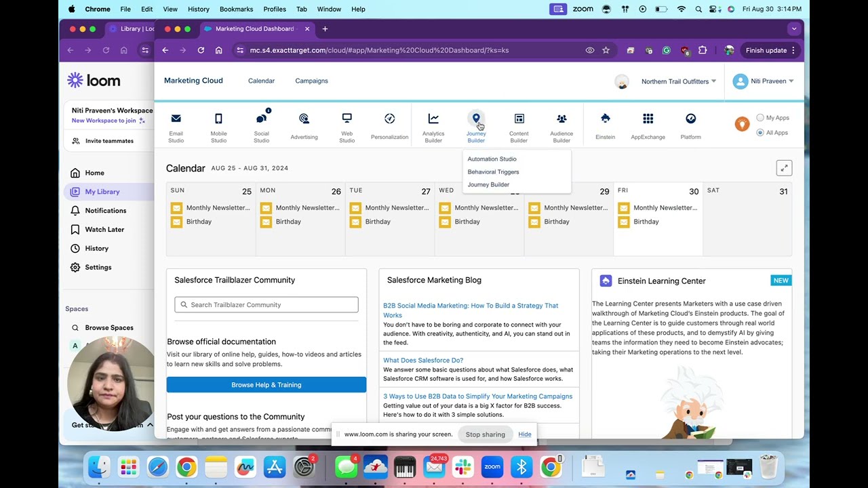Open App Store from the Dock
The height and width of the screenshot is (488, 868).
tap(274, 467)
